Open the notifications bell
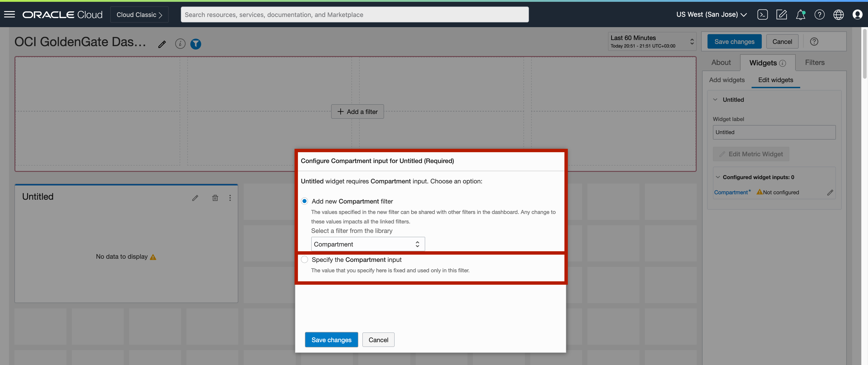 pyautogui.click(x=800, y=14)
